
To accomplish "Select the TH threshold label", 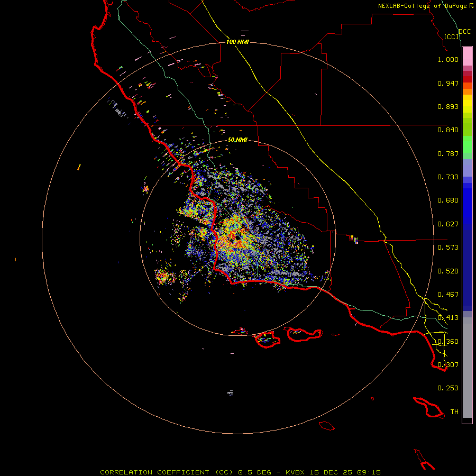I will click(x=454, y=412).
